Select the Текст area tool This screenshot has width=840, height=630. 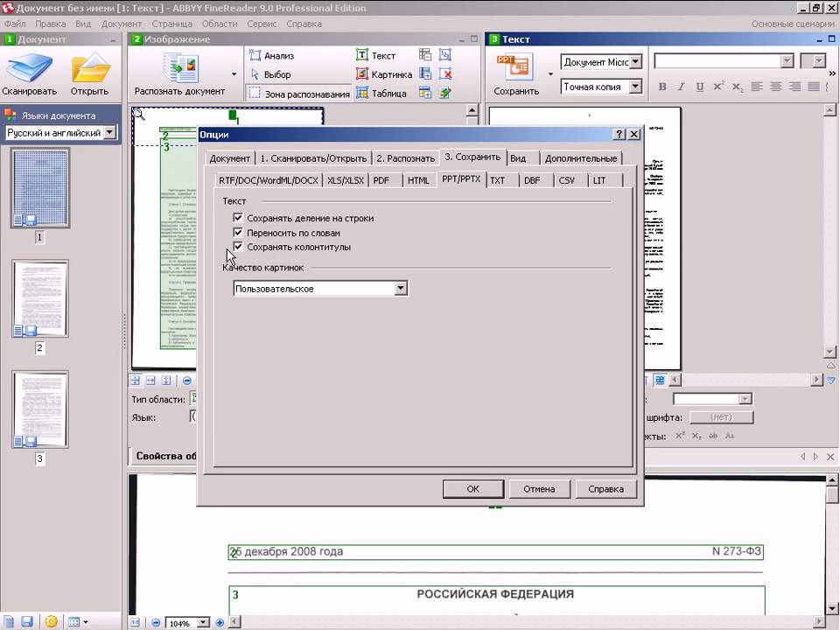pyautogui.click(x=375, y=55)
